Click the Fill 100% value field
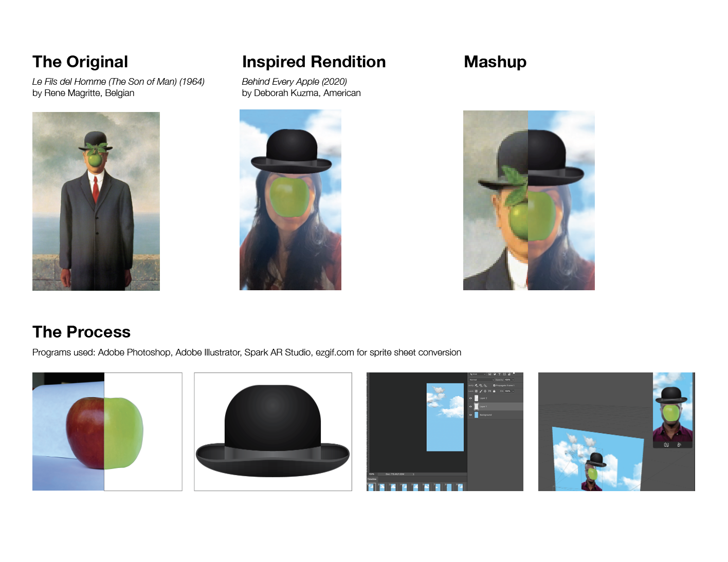This screenshot has width=728, height=562. click(x=507, y=391)
